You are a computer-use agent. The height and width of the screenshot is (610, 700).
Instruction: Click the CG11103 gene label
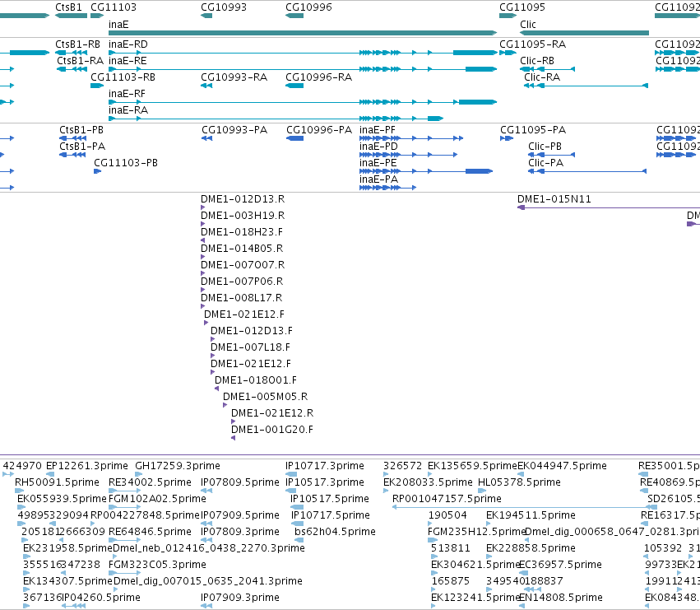(x=114, y=7)
